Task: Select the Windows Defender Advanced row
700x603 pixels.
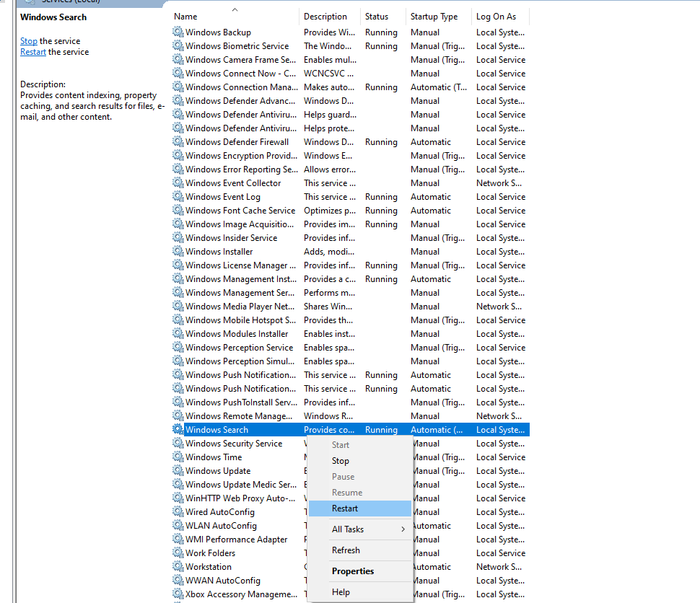Action: click(351, 100)
